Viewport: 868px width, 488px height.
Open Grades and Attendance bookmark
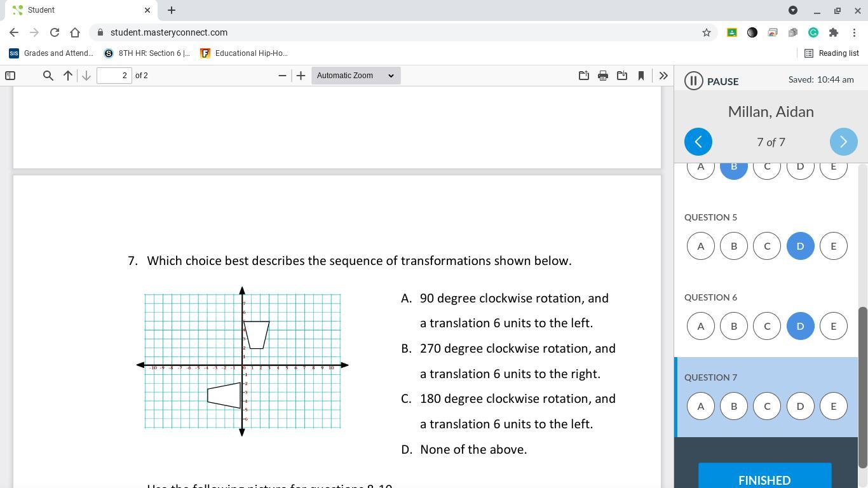coord(51,53)
